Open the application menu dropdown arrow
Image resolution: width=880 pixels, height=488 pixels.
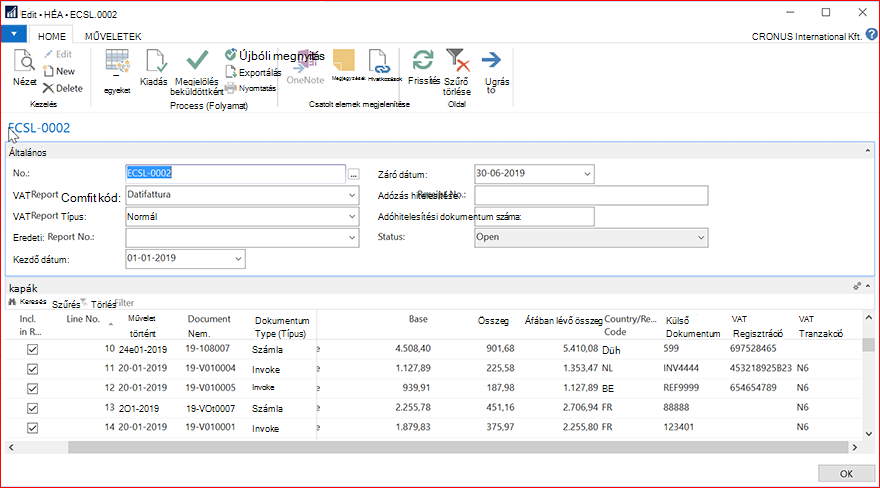point(14,34)
